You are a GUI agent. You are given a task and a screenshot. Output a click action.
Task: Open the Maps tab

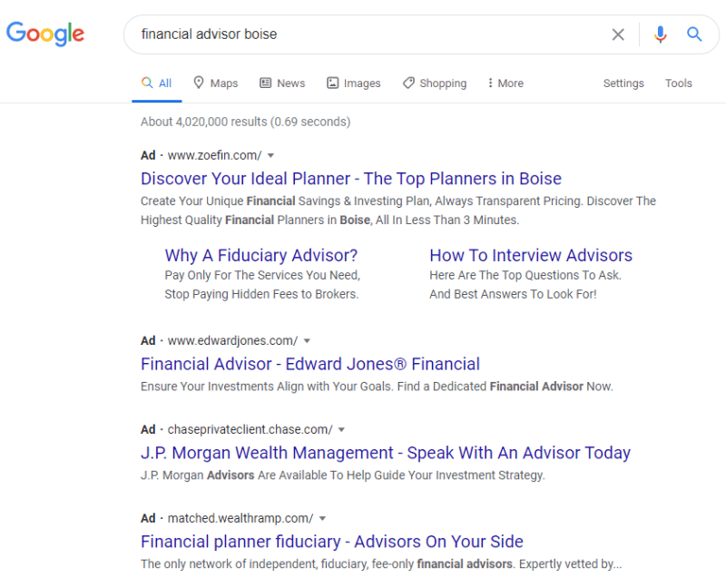[x=216, y=83]
